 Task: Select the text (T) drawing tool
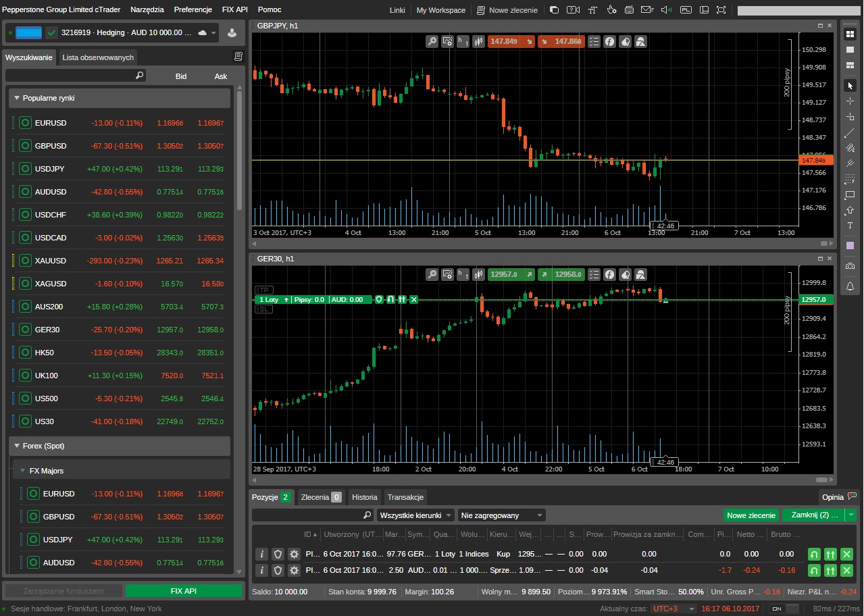pyautogui.click(x=850, y=226)
